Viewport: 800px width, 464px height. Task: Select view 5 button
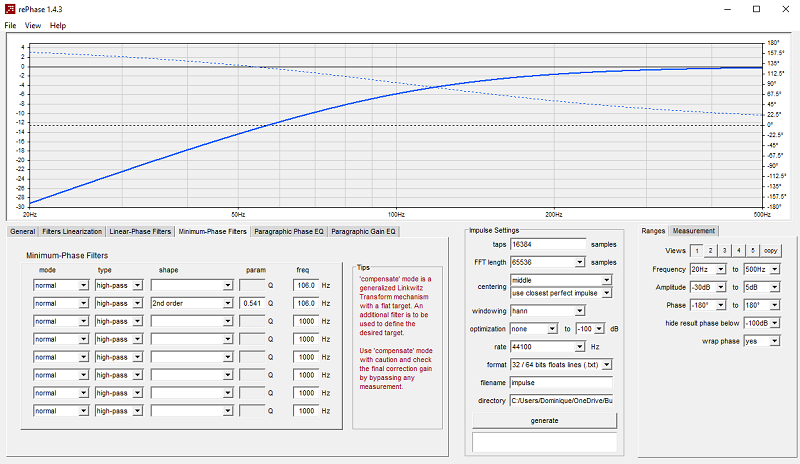pyautogui.click(x=752, y=251)
